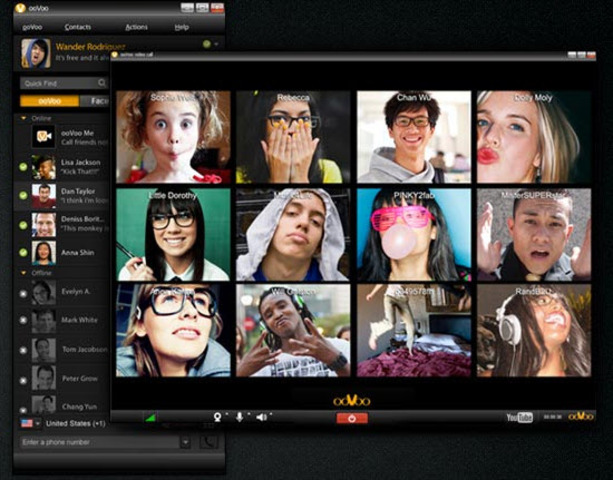Click the curly-haired girl's video tile
This screenshot has width=613, height=480.
click(173, 137)
